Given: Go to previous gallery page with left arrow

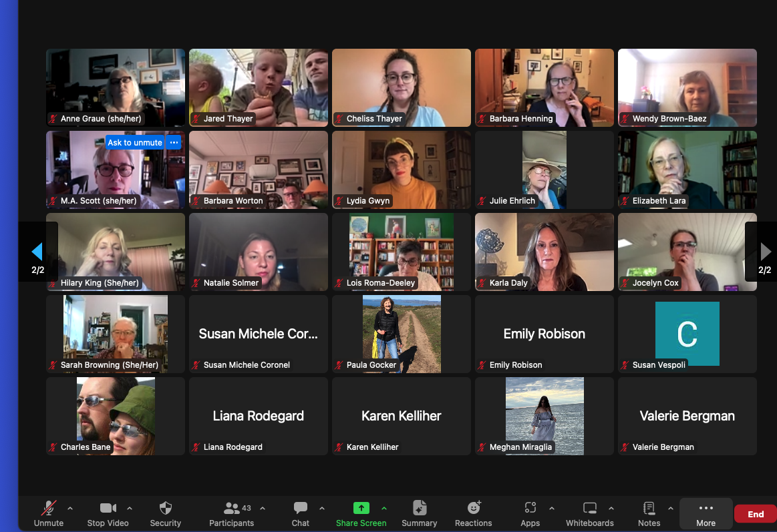Looking at the screenshot, I should click(x=37, y=252).
